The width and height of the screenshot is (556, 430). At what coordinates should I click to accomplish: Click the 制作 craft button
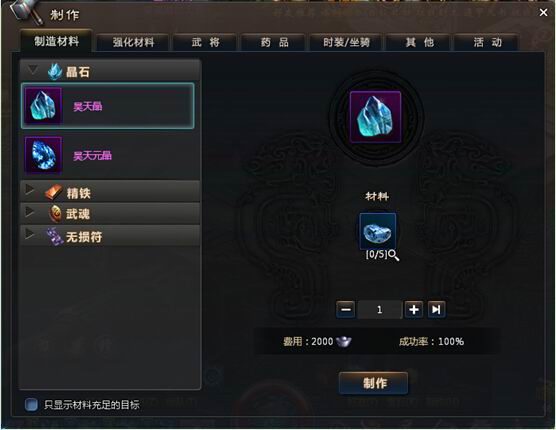(374, 383)
